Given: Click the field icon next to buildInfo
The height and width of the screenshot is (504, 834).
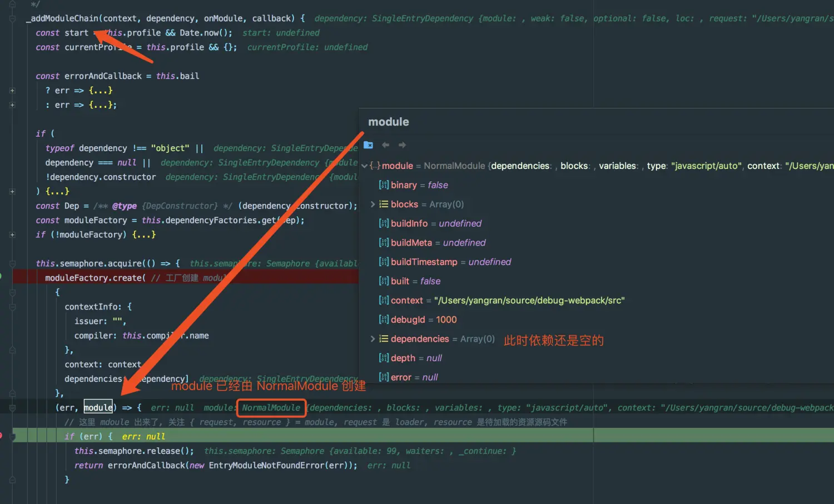Looking at the screenshot, I should 384,223.
